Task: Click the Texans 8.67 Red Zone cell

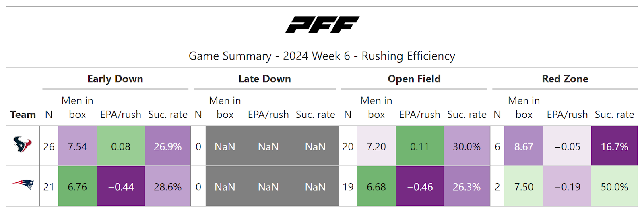Action: (x=523, y=146)
